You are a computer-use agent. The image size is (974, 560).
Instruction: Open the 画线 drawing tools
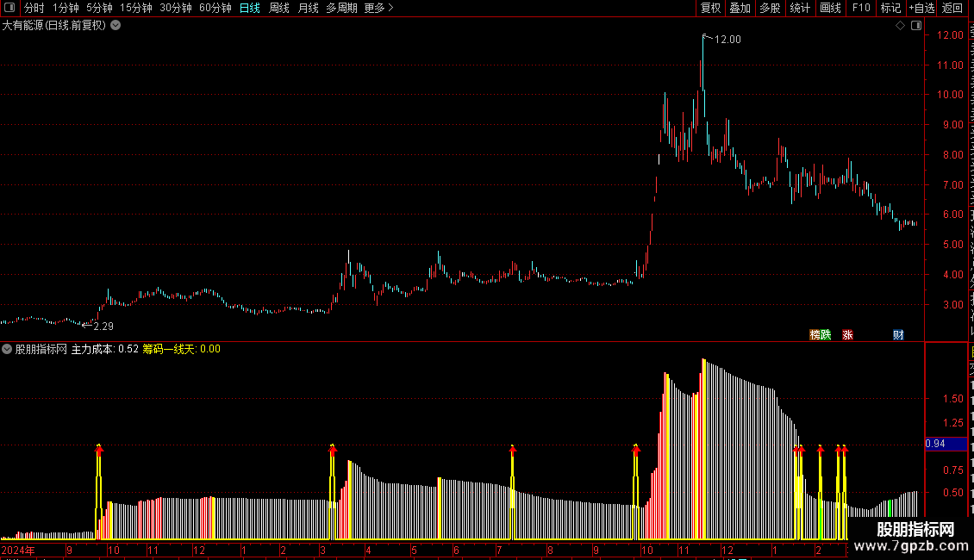point(830,8)
